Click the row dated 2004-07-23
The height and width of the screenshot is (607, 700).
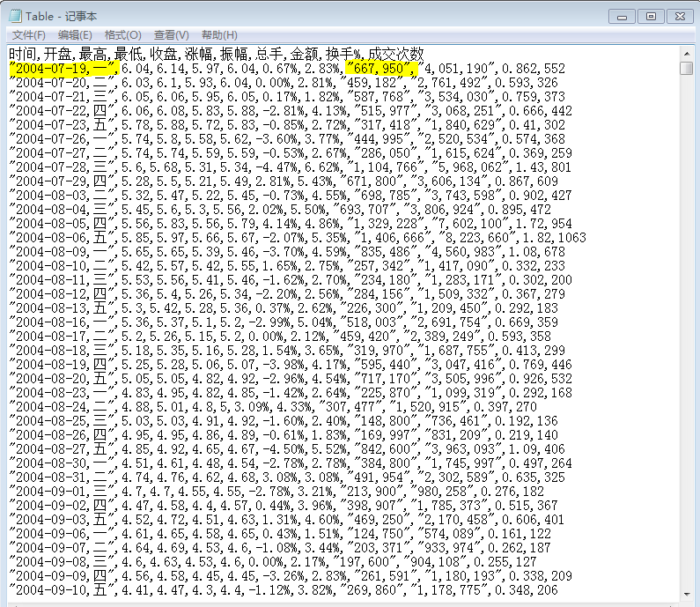pos(287,124)
